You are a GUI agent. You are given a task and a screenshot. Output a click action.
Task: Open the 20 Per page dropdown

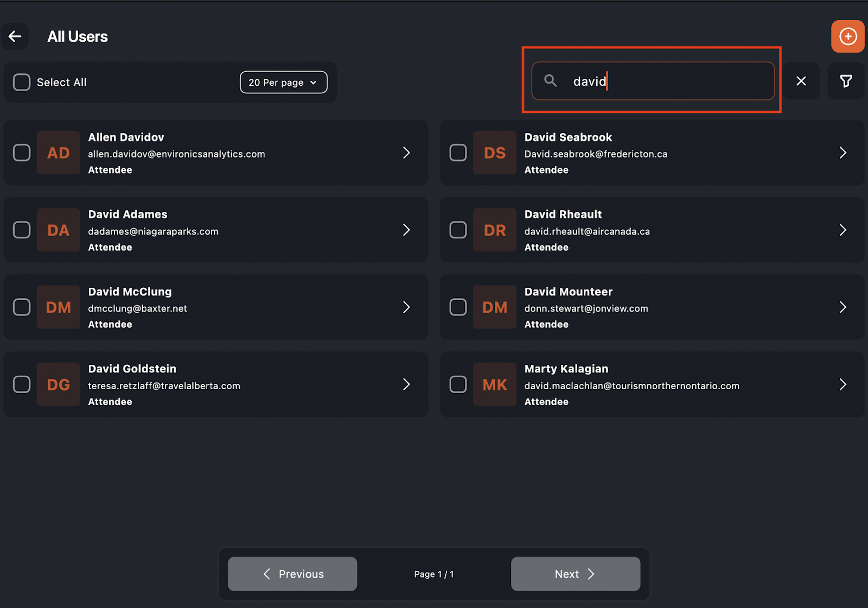pyautogui.click(x=283, y=83)
